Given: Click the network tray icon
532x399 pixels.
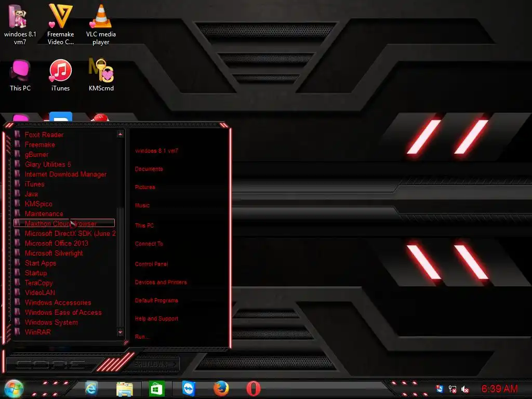Looking at the screenshot, I should pos(453,389).
